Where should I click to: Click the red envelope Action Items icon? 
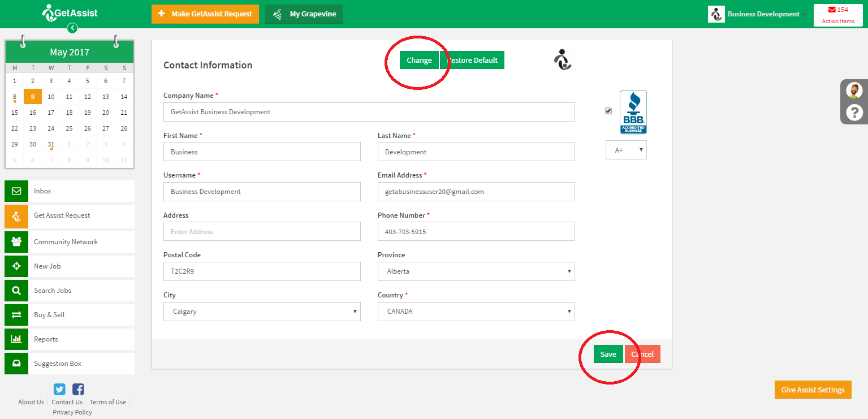pyautogui.click(x=832, y=10)
